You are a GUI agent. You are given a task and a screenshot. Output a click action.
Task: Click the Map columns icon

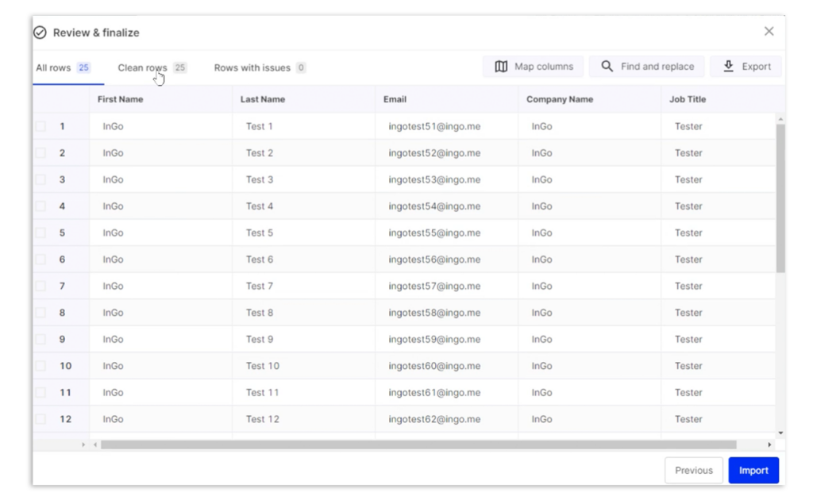pos(501,67)
